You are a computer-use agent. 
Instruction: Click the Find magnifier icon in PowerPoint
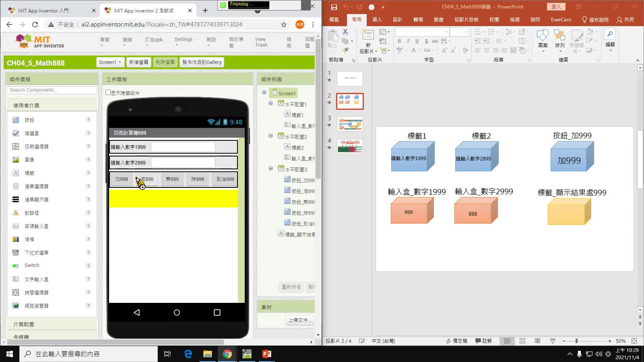point(610,34)
